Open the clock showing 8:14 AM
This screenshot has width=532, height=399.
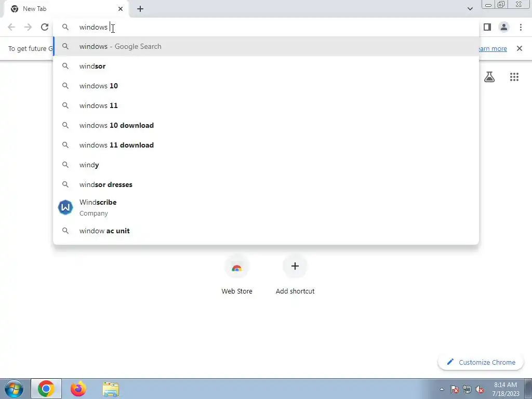(x=506, y=389)
